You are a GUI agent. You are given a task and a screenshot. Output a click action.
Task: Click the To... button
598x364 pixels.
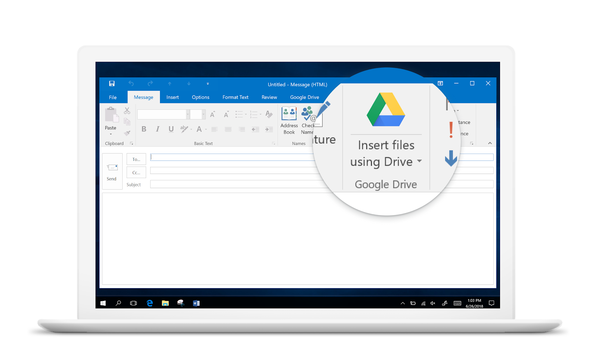click(x=136, y=159)
